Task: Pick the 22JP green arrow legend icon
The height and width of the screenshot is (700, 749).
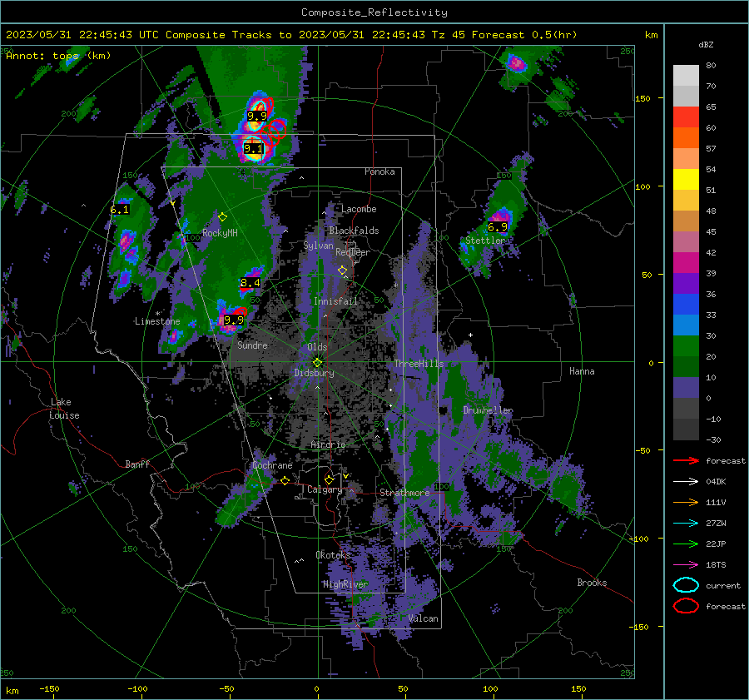Action: [686, 544]
